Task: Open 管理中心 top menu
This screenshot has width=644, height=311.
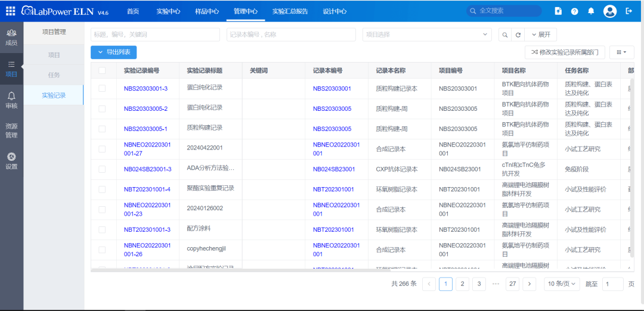Action: click(246, 11)
